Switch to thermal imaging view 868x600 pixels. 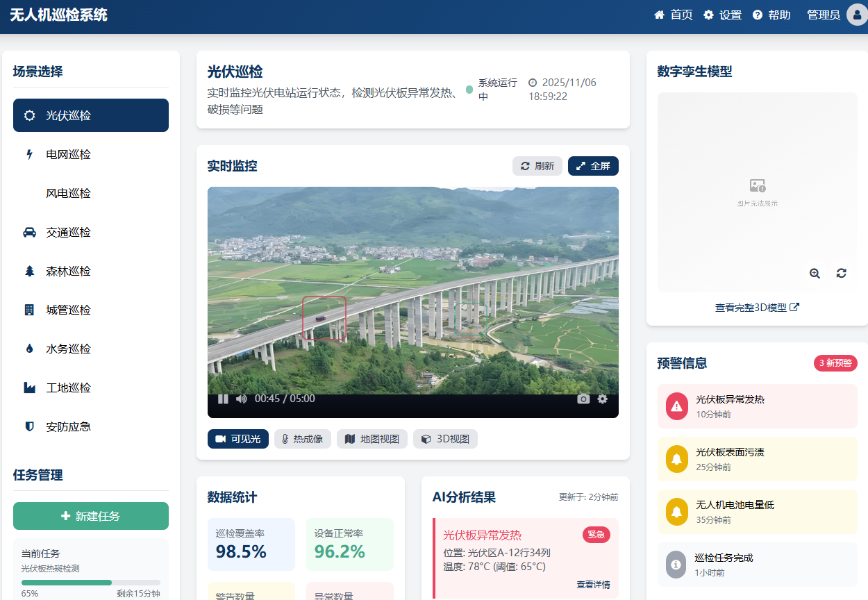(x=302, y=439)
